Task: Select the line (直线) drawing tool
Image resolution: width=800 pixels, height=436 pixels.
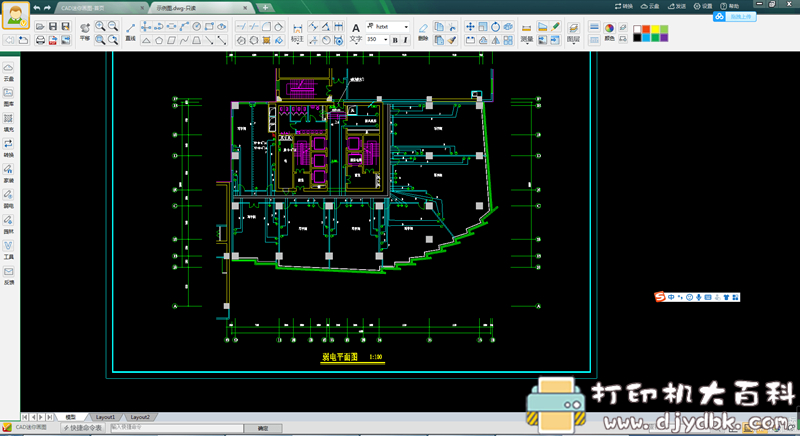Action: [x=131, y=31]
